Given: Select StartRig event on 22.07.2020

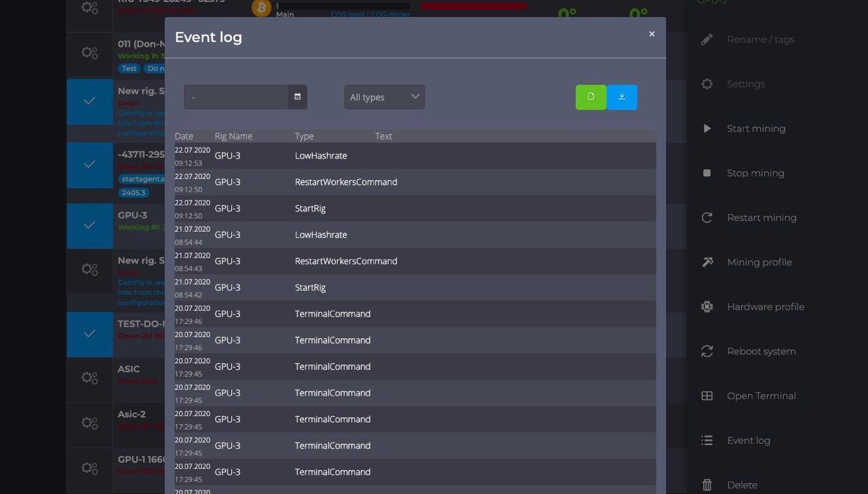Looking at the screenshot, I should [415, 208].
